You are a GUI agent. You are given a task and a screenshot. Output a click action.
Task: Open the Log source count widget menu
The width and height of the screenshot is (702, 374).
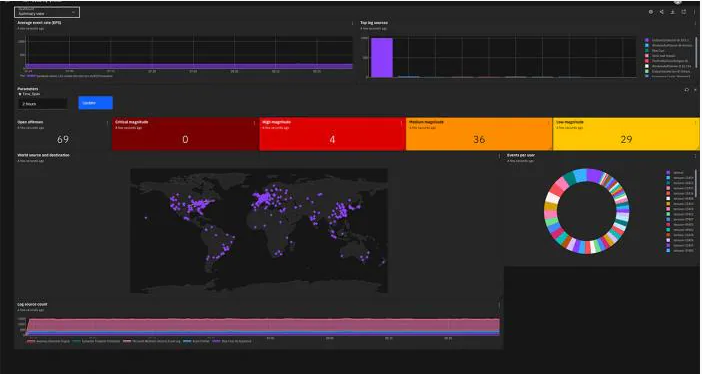coord(499,305)
